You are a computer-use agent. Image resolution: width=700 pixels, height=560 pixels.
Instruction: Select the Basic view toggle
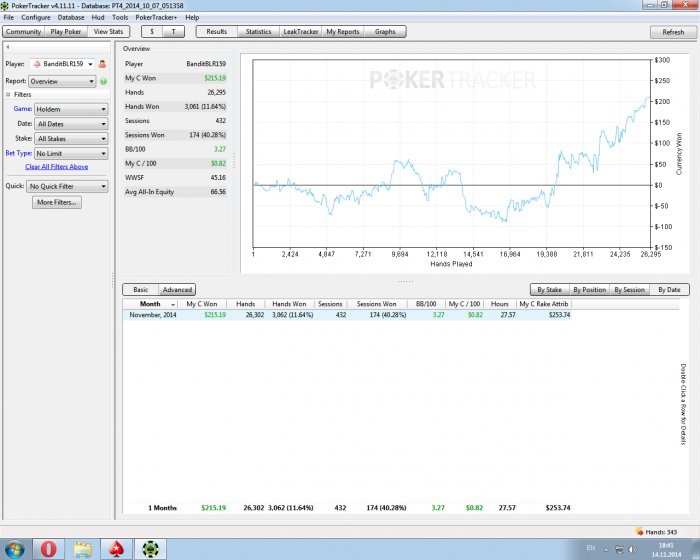[x=141, y=289]
